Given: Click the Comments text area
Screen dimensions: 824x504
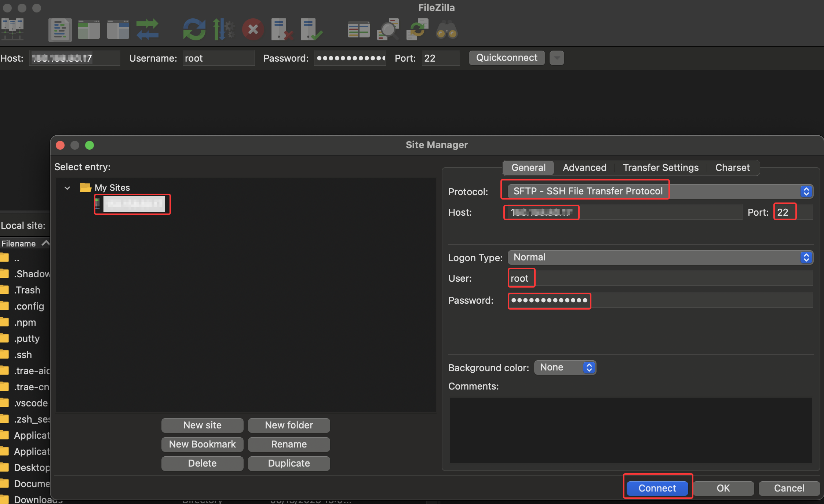Looking at the screenshot, I should 631,430.
